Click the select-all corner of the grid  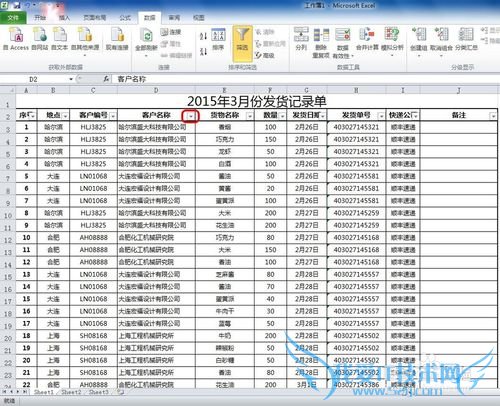click(8, 90)
